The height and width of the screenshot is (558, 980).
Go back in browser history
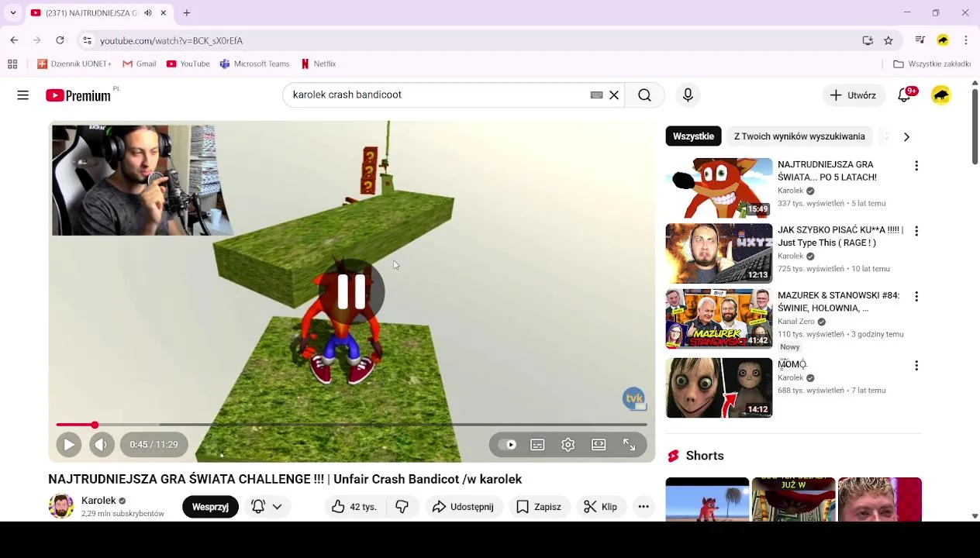coord(14,40)
